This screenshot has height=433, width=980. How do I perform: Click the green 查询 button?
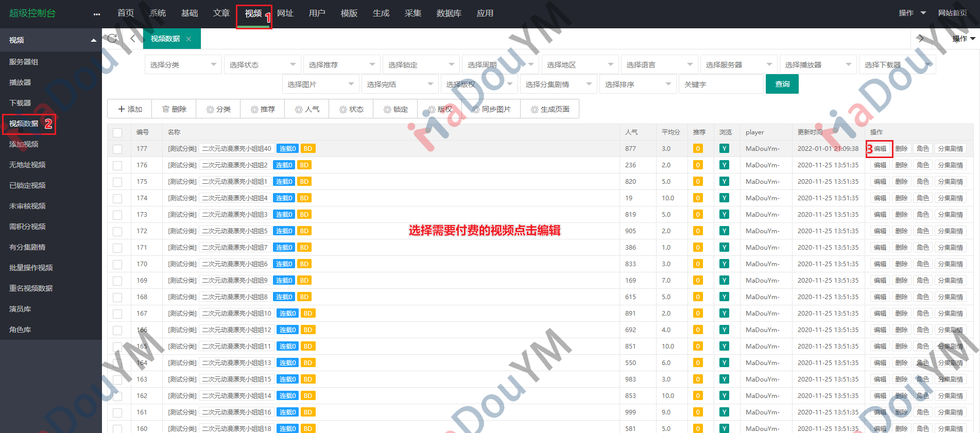click(x=782, y=84)
